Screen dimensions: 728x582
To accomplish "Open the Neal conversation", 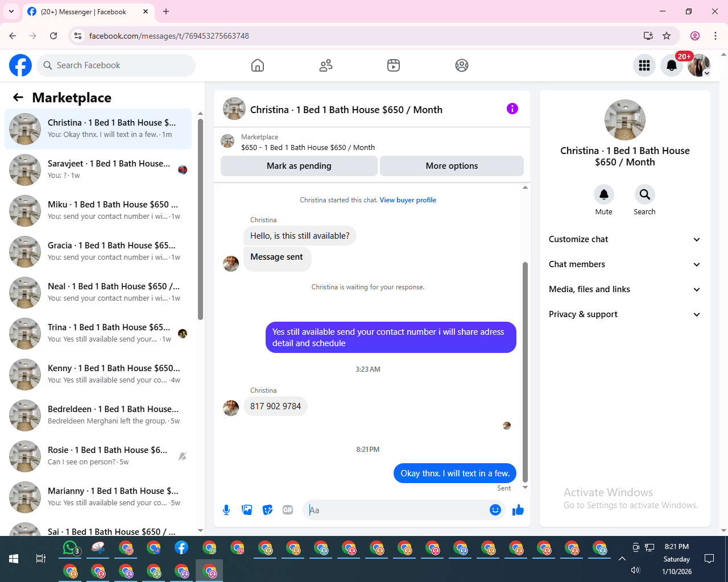I will tap(98, 292).
